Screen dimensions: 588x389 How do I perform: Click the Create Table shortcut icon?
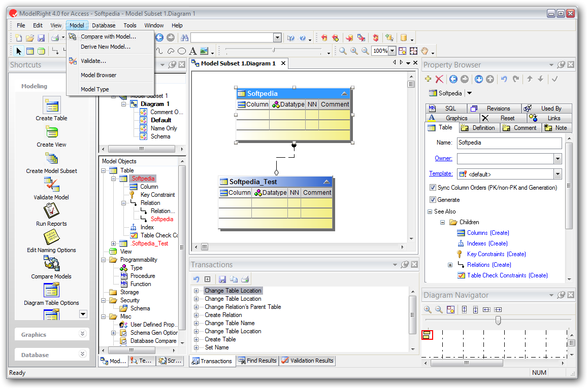coord(51,106)
